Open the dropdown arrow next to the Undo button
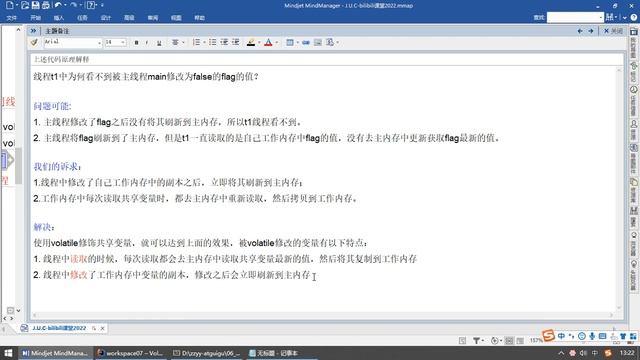The width and height of the screenshot is (640, 360). point(65,5)
